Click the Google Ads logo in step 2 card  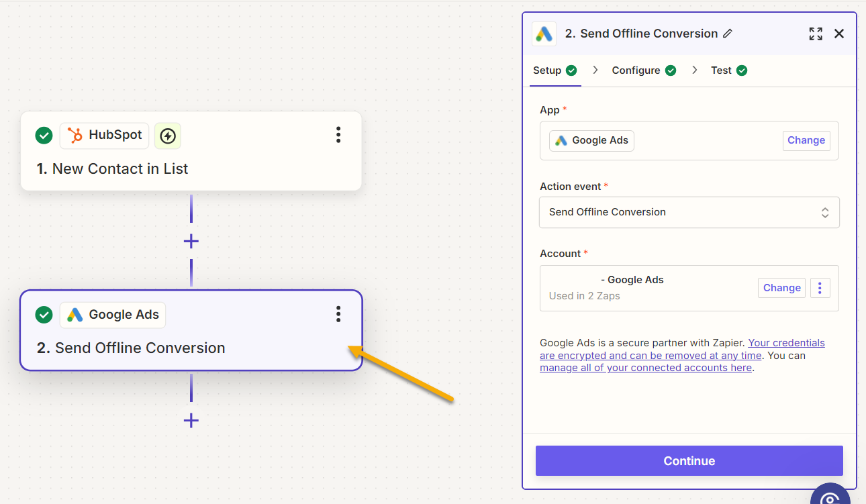75,315
